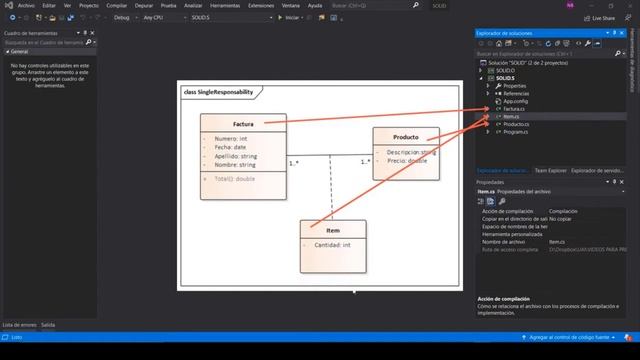
Task: Open Proyecto menu
Action: point(89,6)
